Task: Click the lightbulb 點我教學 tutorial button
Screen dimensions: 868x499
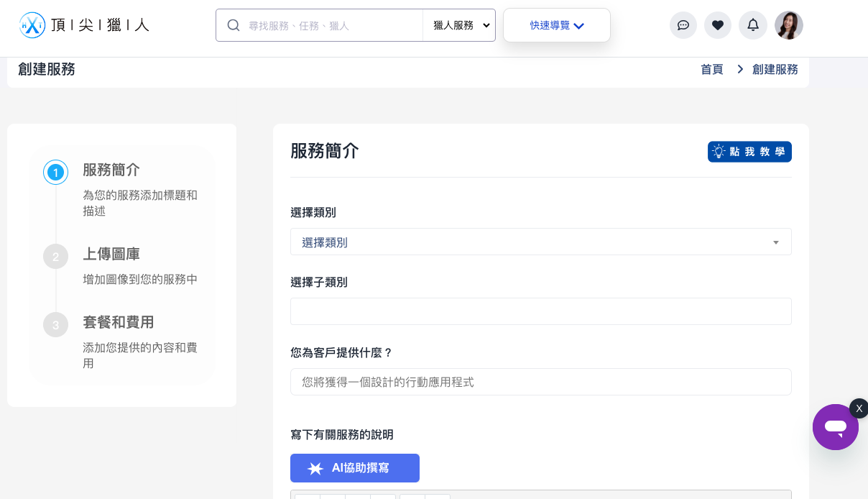Action: [x=749, y=152]
